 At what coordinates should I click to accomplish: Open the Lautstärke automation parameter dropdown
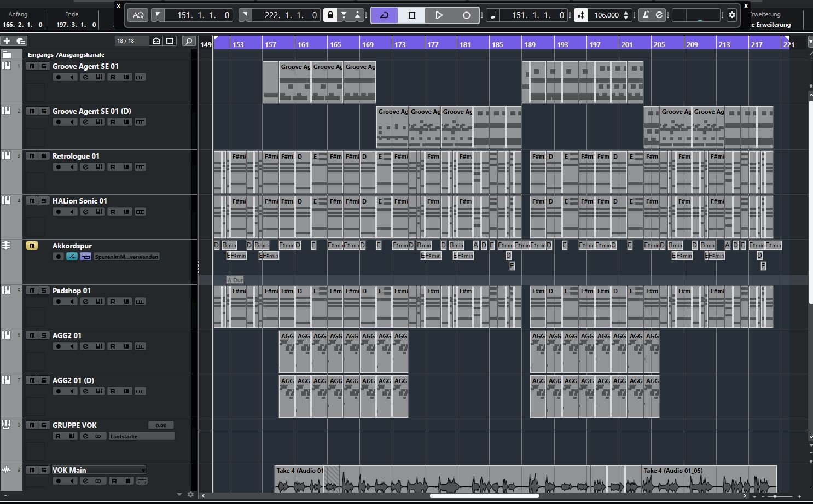coord(142,436)
